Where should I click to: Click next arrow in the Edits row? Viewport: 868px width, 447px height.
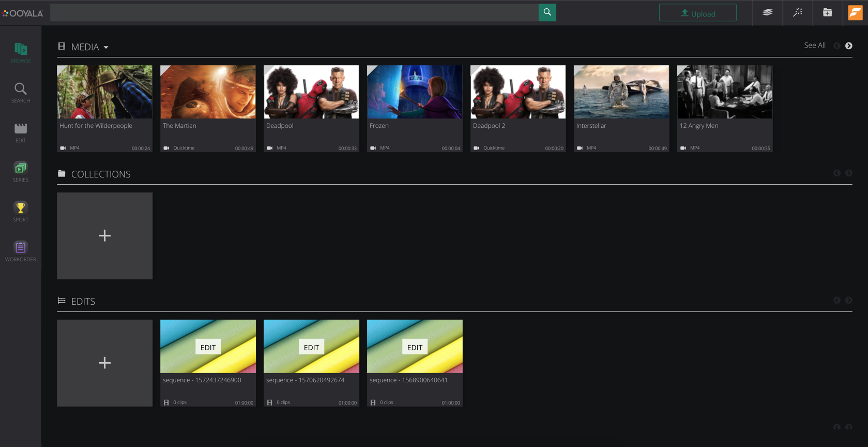click(848, 300)
